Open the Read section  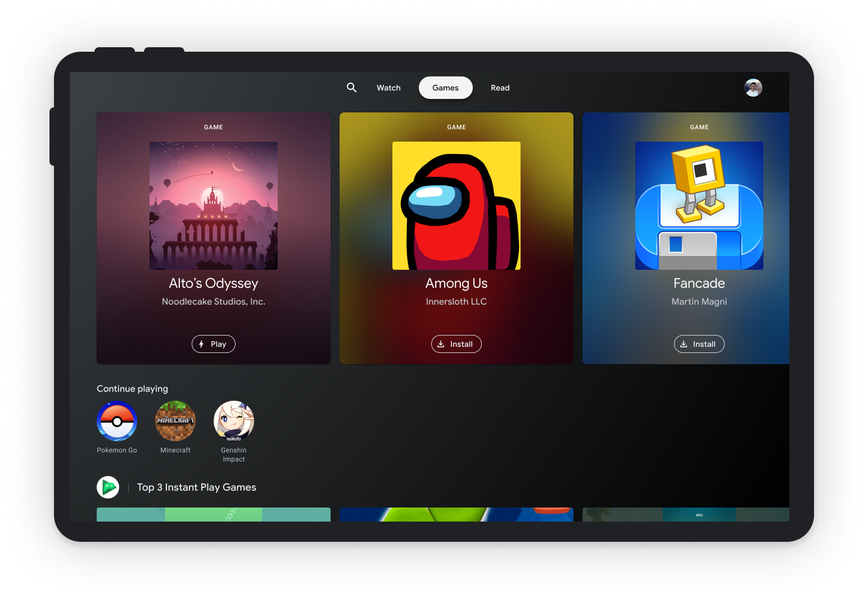pyautogui.click(x=500, y=88)
